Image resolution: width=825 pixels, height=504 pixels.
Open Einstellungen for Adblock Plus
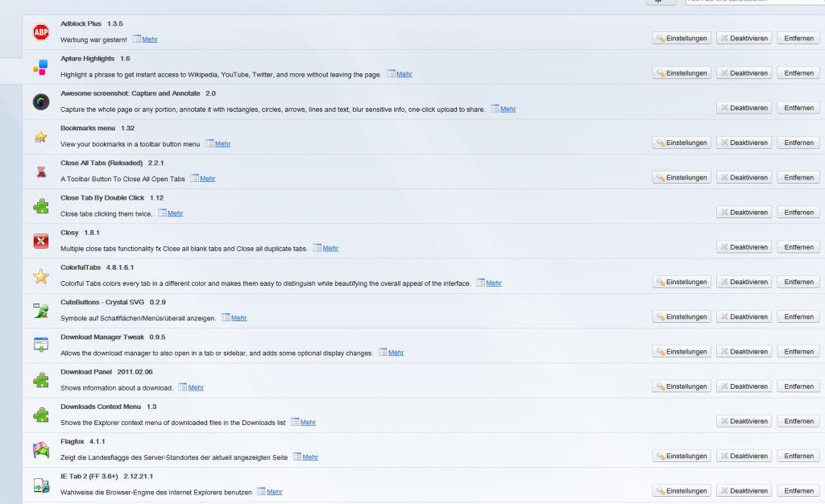pyautogui.click(x=682, y=39)
